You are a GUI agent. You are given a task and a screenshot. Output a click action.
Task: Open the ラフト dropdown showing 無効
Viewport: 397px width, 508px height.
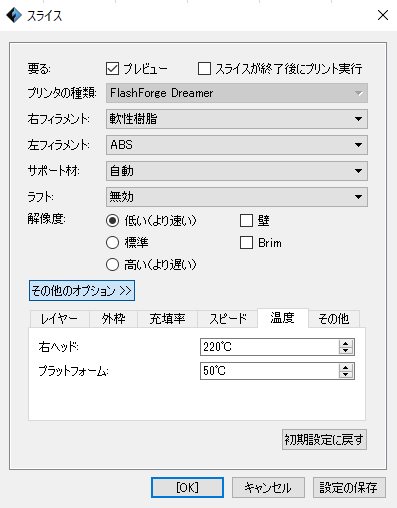[x=237, y=197]
